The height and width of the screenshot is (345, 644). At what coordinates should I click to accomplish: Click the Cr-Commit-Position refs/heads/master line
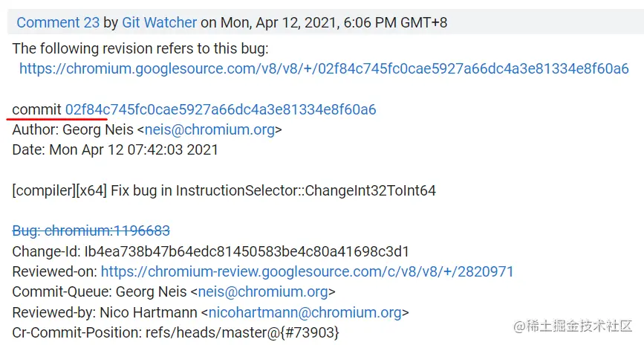click(176, 332)
